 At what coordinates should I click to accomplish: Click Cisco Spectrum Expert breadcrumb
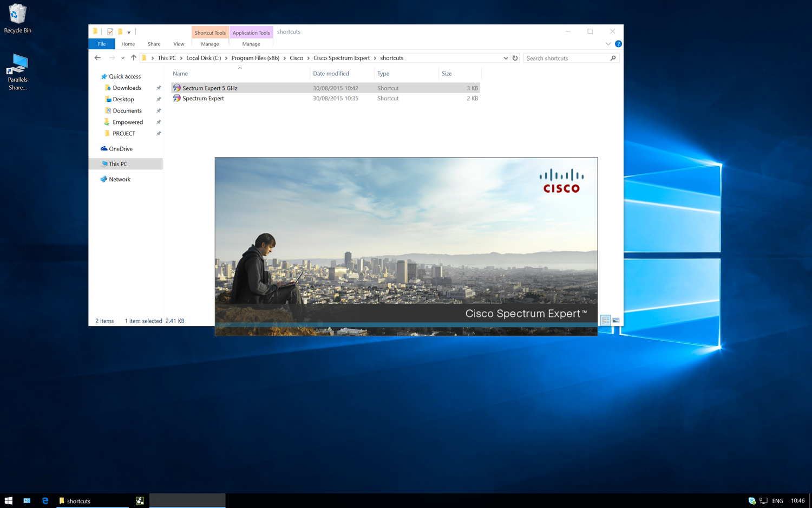tap(342, 58)
